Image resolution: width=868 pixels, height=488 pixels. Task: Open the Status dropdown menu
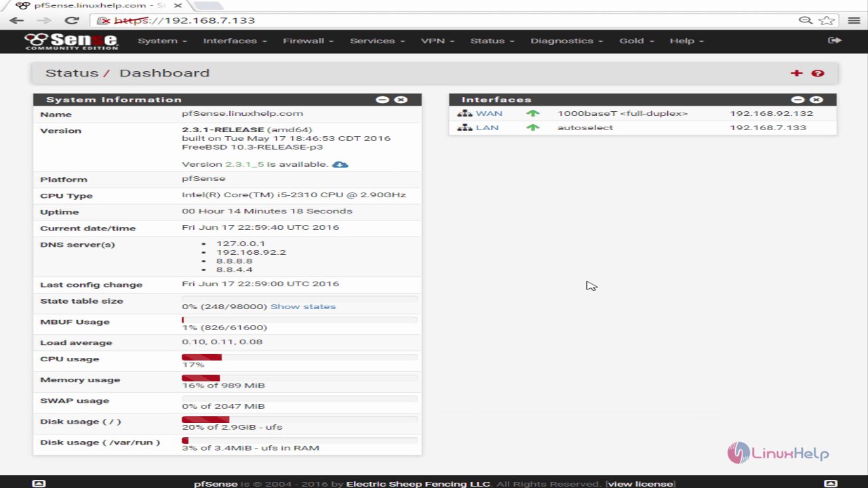point(492,41)
